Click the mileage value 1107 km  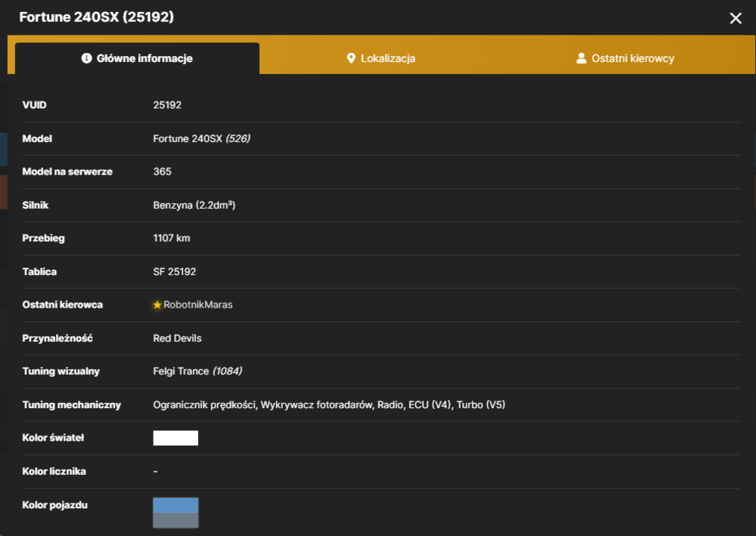(172, 238)
